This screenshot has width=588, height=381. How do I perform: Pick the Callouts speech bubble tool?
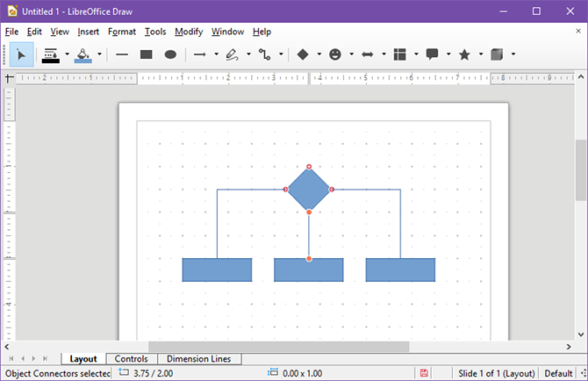[x=432, y=54]
